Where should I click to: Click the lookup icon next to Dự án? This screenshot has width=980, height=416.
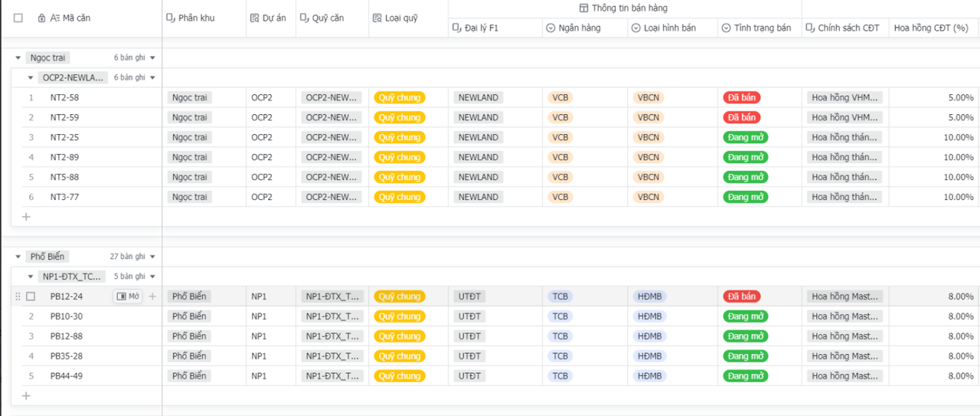click(254, 18)
